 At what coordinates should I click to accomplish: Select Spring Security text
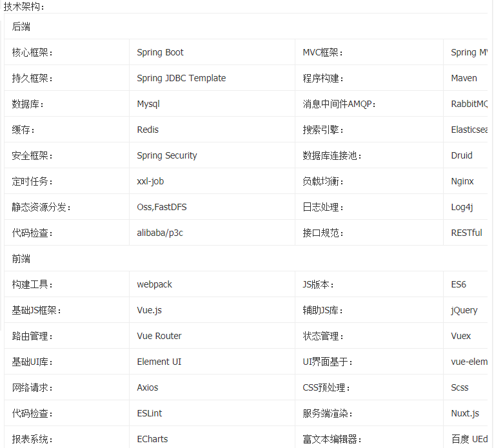(x=166, y=155)
